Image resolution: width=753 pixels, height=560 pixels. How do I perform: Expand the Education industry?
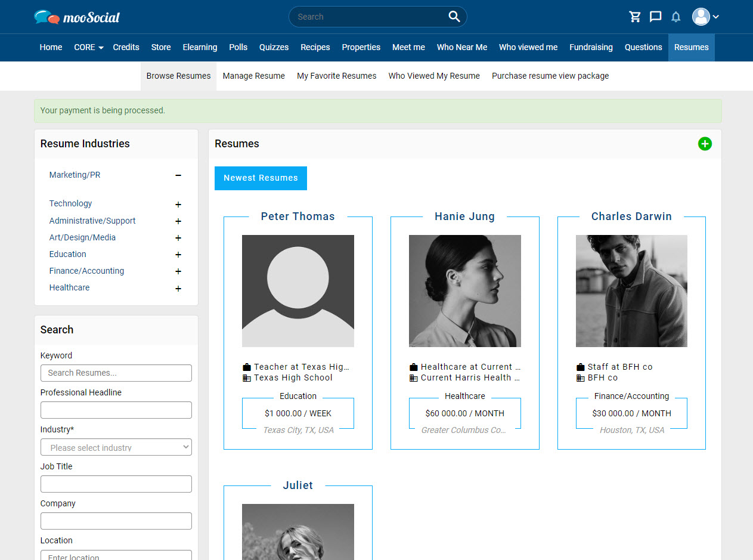pos(178,255)
